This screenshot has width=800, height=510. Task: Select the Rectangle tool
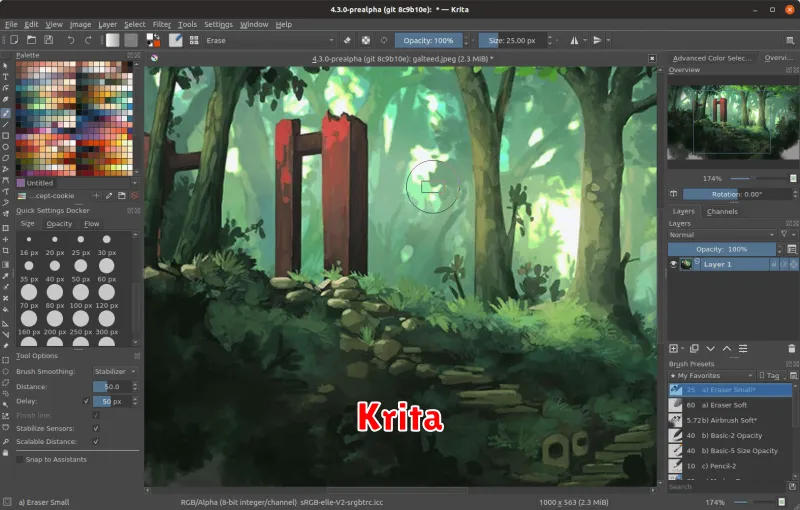tap(6, 136)
